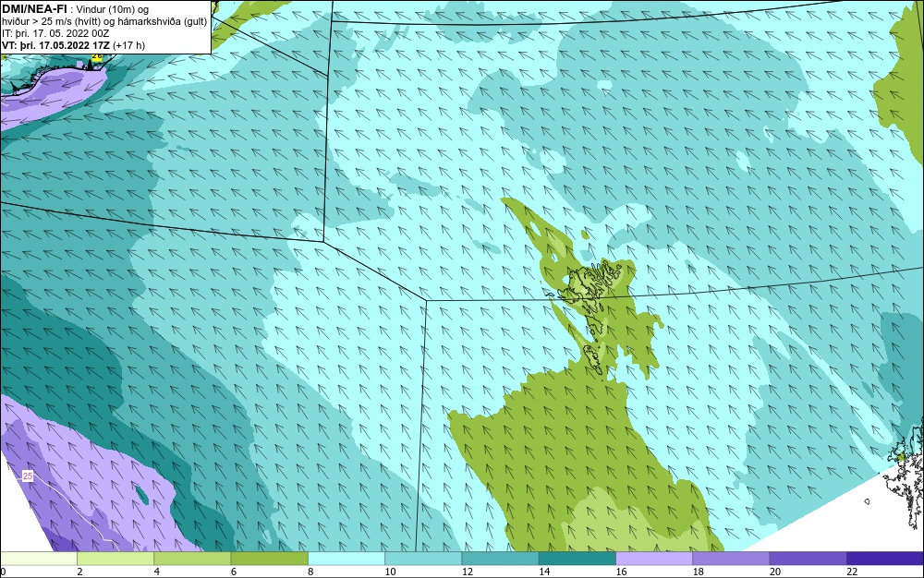This screenshot has height=578, width=924.
Task: Click the legend scale label "2"
Action: 79,572
